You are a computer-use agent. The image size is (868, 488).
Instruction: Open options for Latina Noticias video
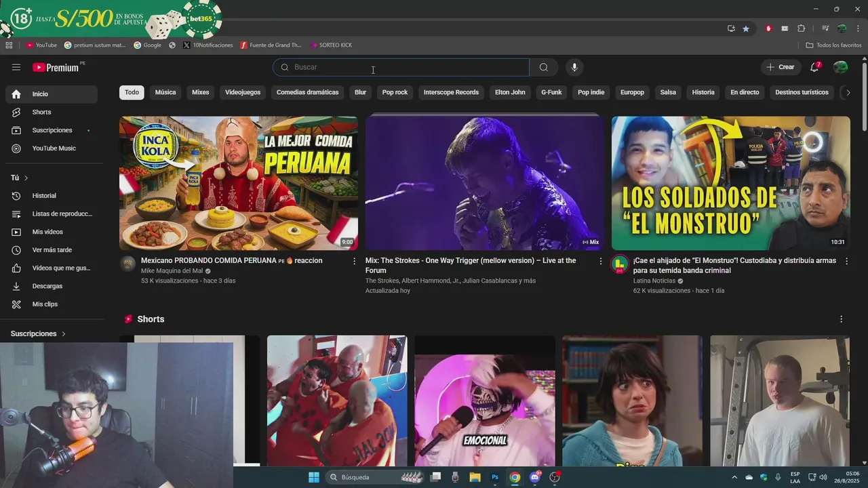click(846, 261)
